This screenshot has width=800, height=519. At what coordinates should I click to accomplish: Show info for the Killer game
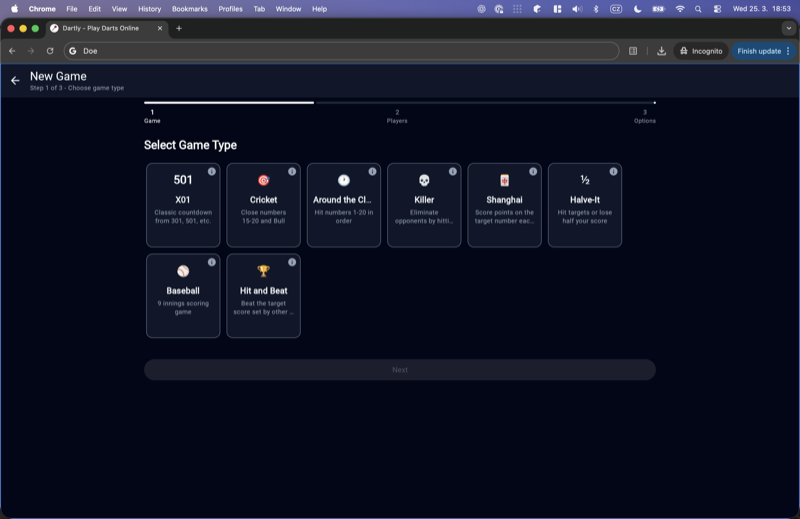453,171
